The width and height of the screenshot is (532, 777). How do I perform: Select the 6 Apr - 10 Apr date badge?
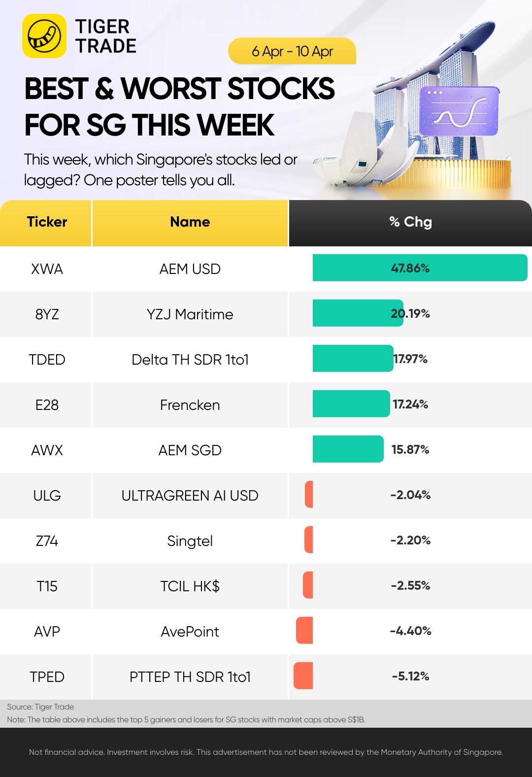[292, 51]
